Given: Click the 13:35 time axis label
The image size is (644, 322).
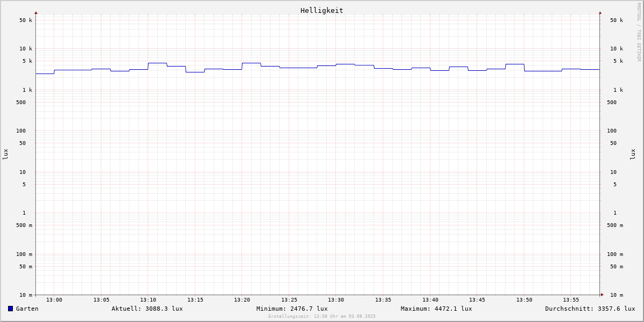Looking at the screenshot, I should [383, 300].
